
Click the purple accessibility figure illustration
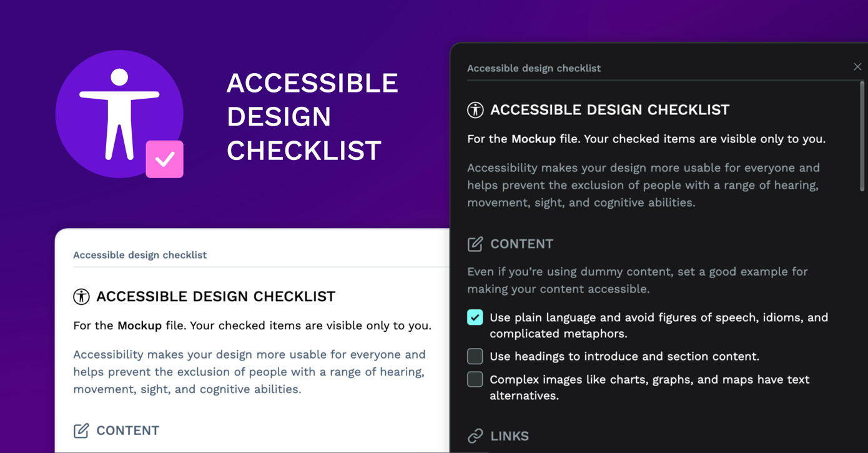click(x=119, y=114)
